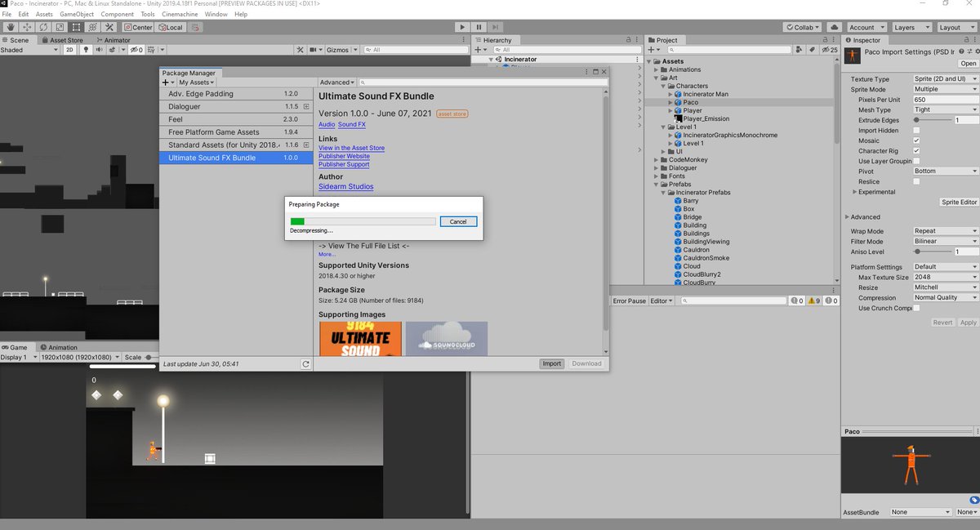Toggle the Local handle rotation button

tap(170, 27)
